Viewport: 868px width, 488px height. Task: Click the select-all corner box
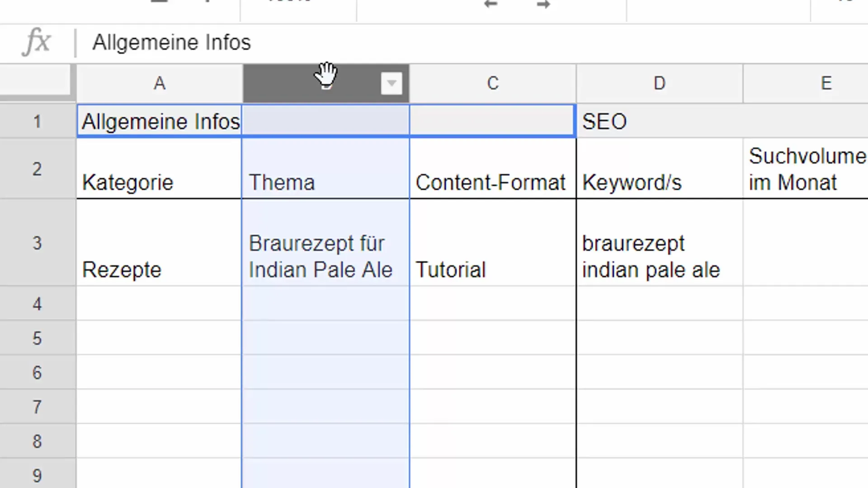click(35, 80)
